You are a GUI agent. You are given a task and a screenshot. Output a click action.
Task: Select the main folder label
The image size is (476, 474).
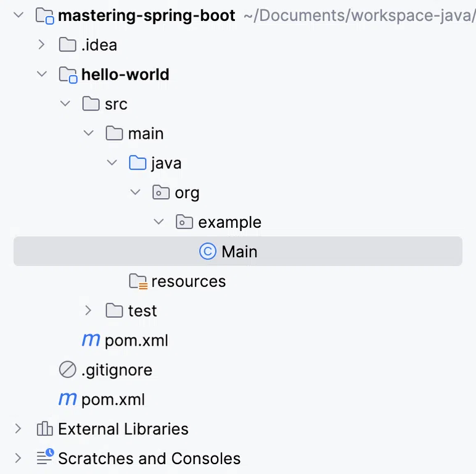coord(146,134)
